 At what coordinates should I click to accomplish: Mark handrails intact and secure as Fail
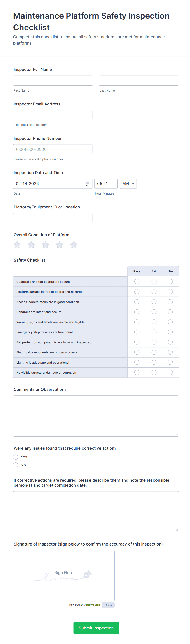click(154, 312)
